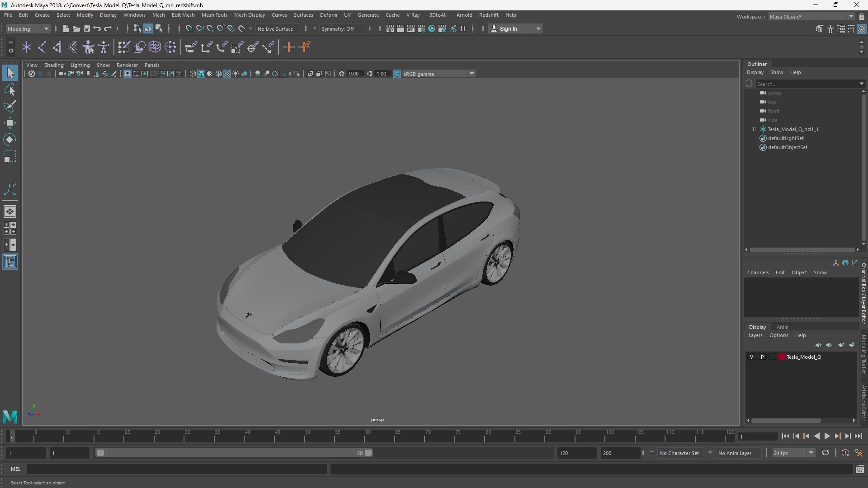
Task: Click the Save Scene icon
Action: click(86, 28)
